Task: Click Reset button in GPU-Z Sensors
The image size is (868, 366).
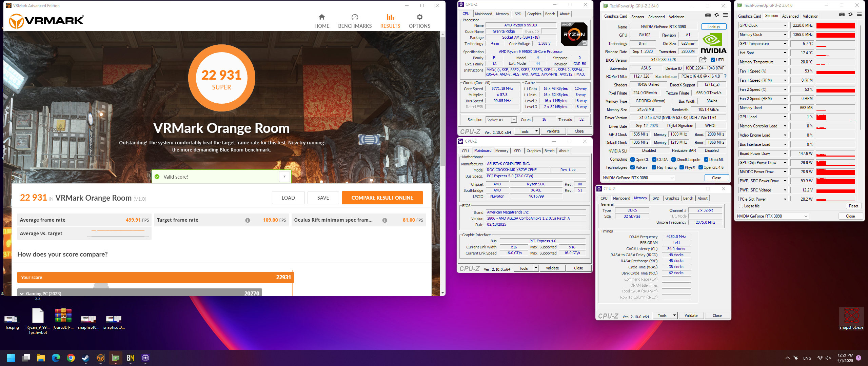Action: tap(853, 206)
